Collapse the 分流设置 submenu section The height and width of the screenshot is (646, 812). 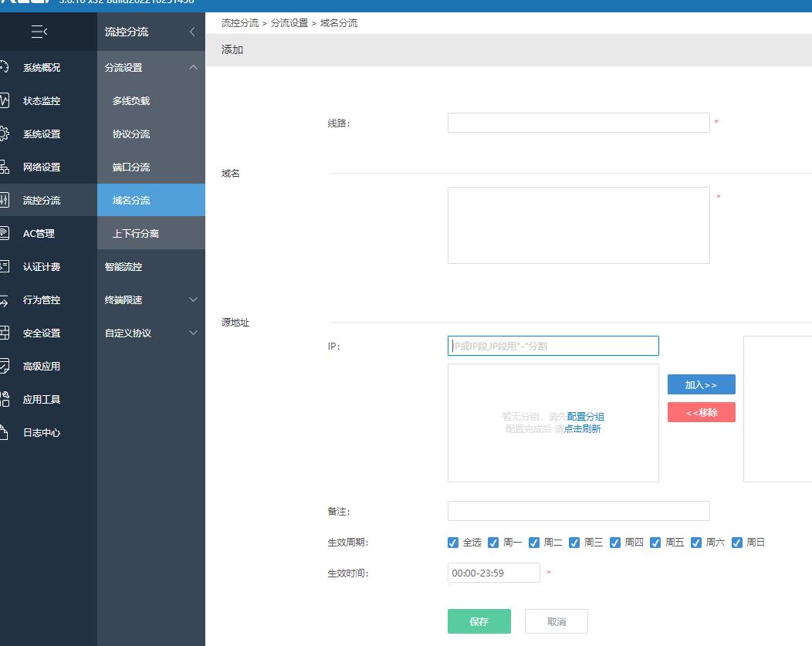point(193,67)
